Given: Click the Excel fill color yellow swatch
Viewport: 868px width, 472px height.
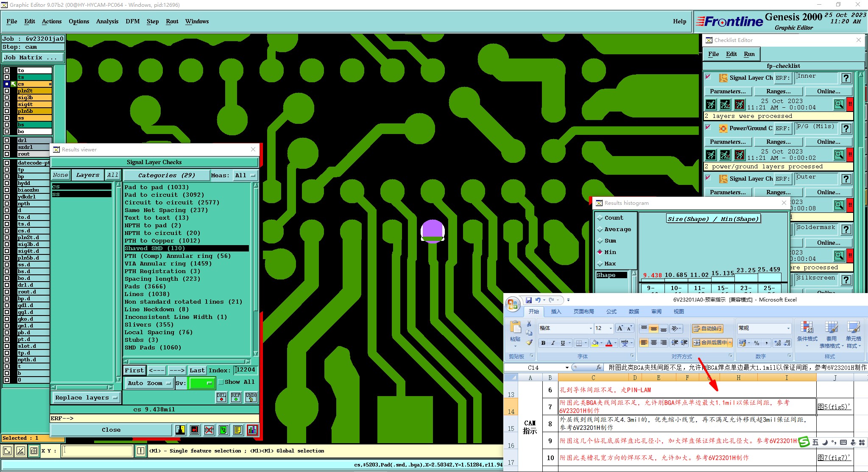Looking at the screenshot, I should pyautogui.click(x=595, y=343).
